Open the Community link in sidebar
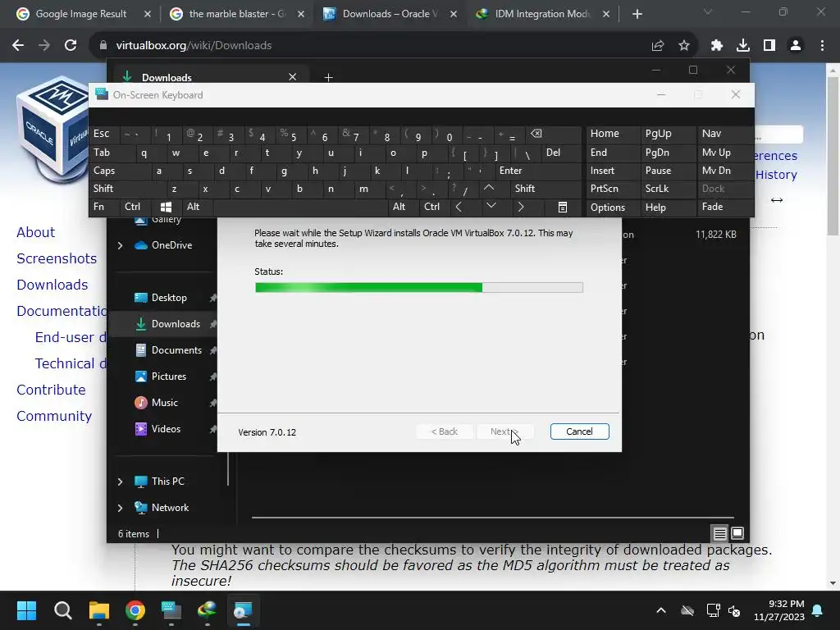This screenshot has width=840, height=630. 54,416
